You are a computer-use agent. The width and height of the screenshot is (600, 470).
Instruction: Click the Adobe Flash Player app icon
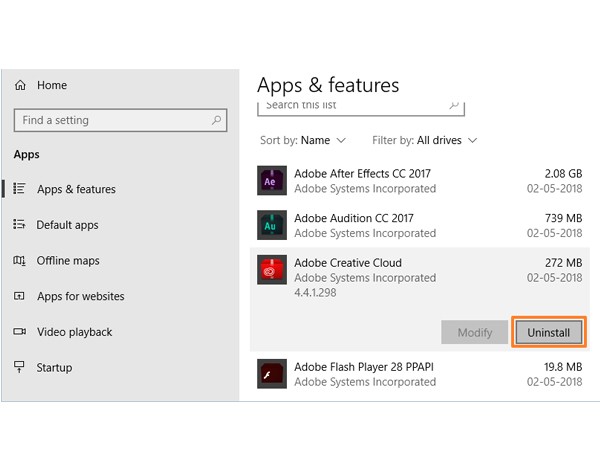coord(272,374)
